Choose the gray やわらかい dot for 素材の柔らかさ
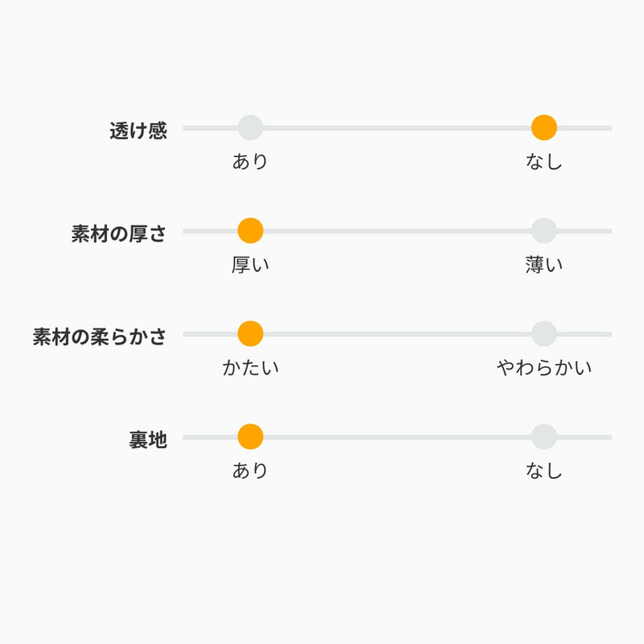This screenshot has height=644, width=644. [x=544, y=334]
